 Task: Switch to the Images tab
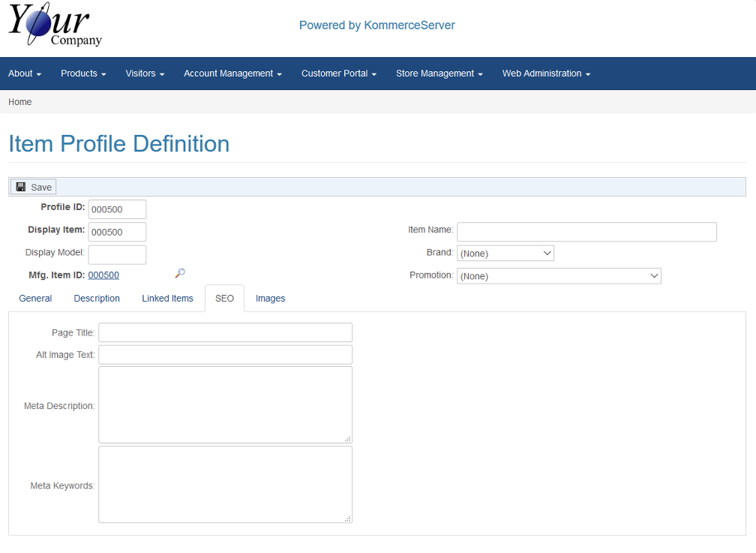[x=270, y=299]
